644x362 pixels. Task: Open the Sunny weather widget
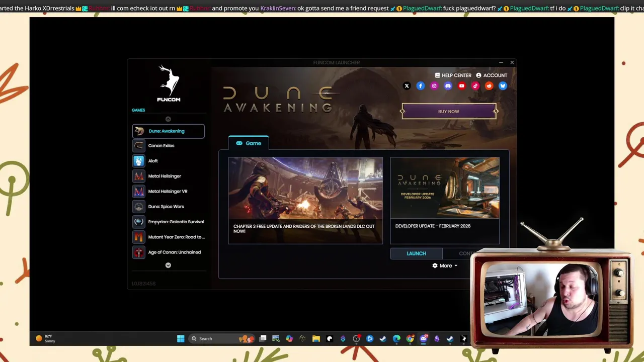pyautogui.click(x=45, y=338)
